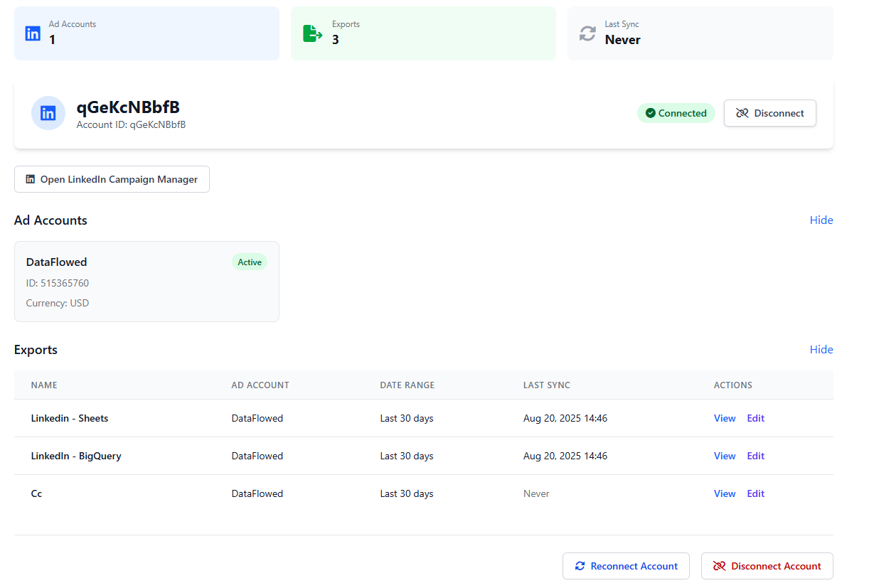The width and height of the screenshot is (874, 588).
Task: Click the sync arrows icon on Last Sync card
Action: [587, 33]
